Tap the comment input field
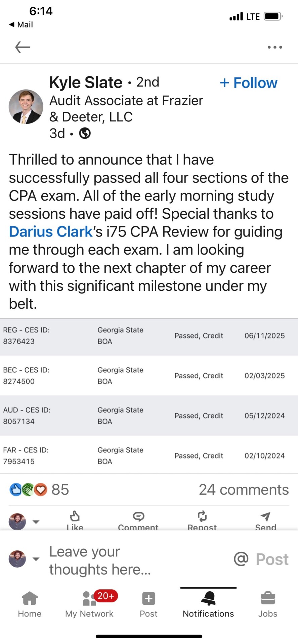This screenshot has height=644, width=298. tap(134, 560)
